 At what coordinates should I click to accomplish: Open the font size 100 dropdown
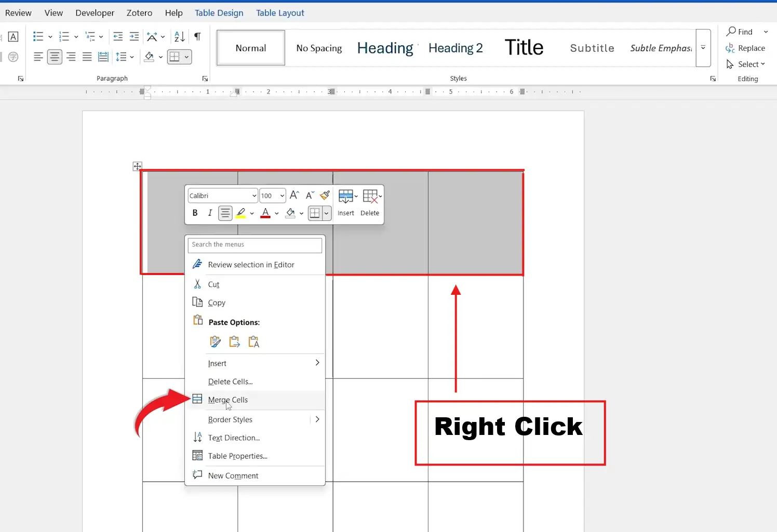coord(282,196)
